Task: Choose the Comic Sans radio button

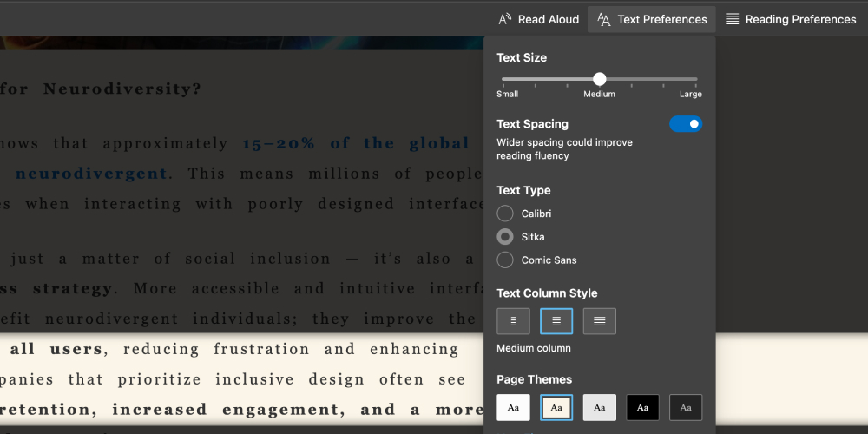Action: point(505,260)
